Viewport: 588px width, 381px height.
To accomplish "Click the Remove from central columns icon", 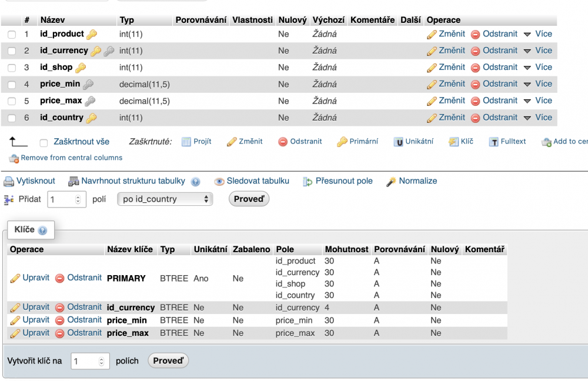I will [14, 158].
